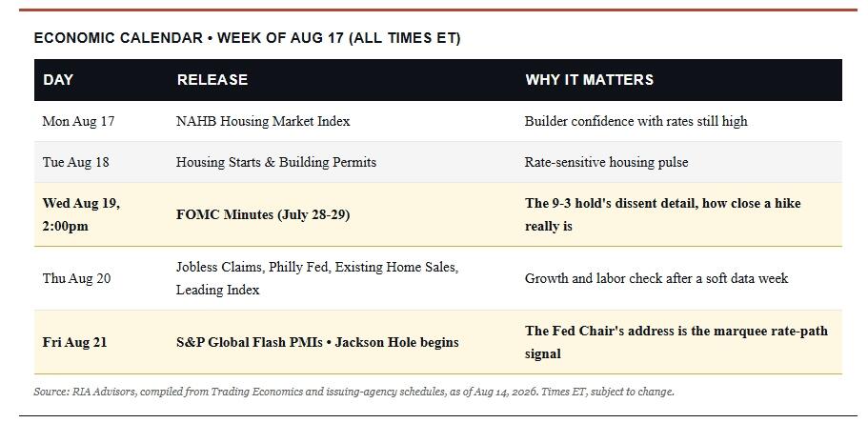Select the Mon Aug 17 date cell
868x423 pixels.
(x=79, y=121)
